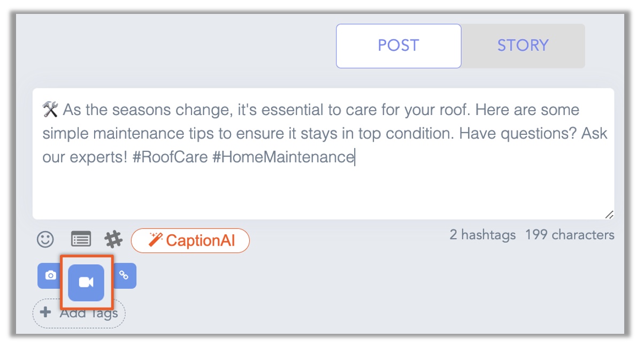
Task: Click the attach link icon
Action: point(124,276)
